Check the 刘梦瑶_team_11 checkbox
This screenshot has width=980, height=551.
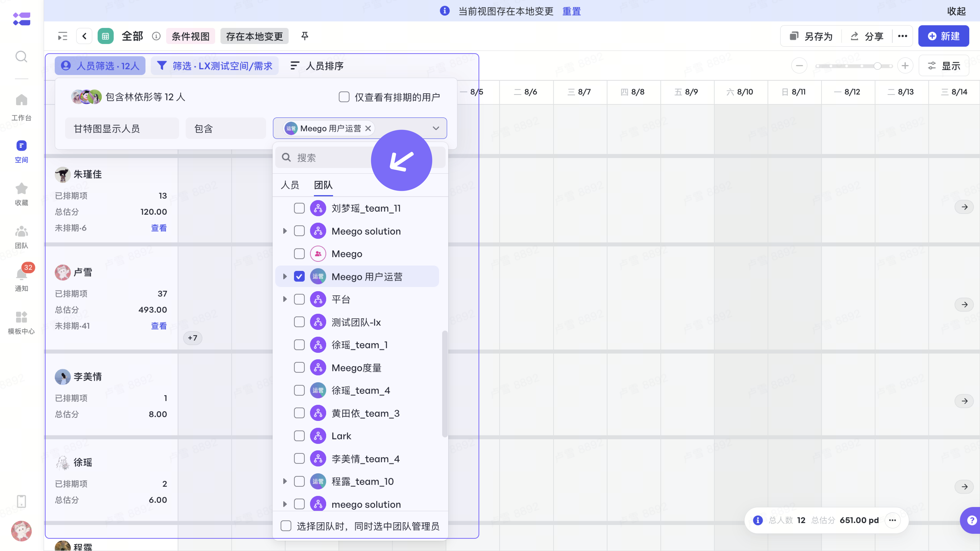coord(299,208)
